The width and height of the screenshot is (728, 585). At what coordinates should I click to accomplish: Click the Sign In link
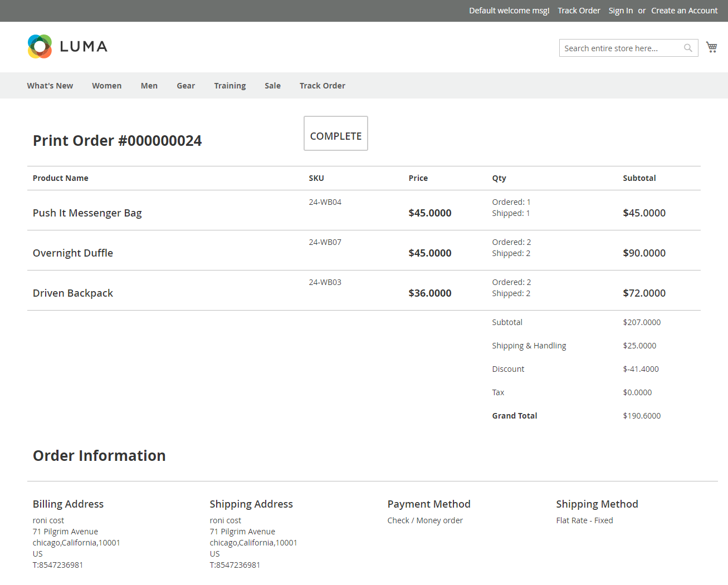pos(620,11)
